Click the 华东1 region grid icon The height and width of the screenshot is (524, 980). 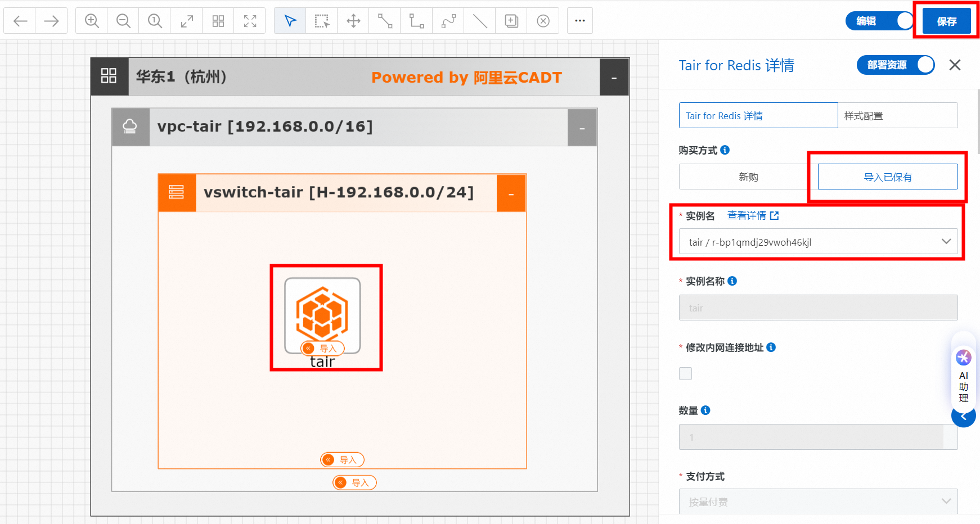109,76
